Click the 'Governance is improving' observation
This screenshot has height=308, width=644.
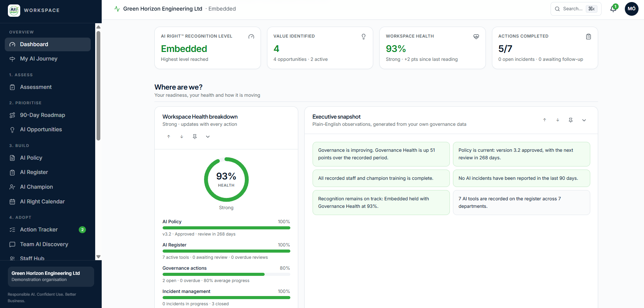pos(381,154)
